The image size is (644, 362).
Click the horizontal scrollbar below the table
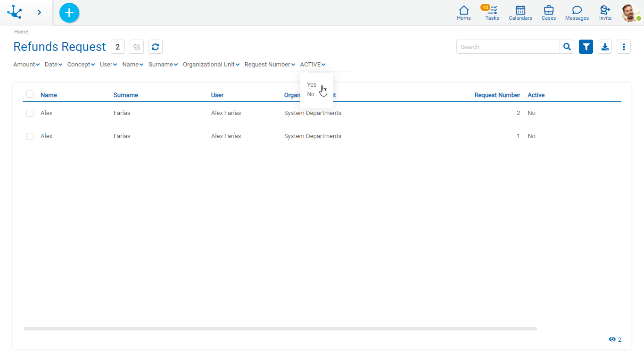click(x=280, y=329)
